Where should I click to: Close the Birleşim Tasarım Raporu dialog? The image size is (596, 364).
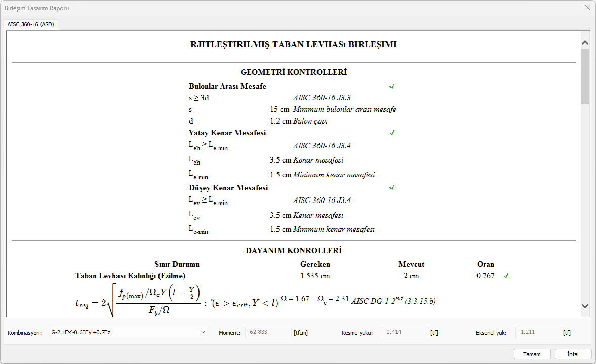pos(587,8)
